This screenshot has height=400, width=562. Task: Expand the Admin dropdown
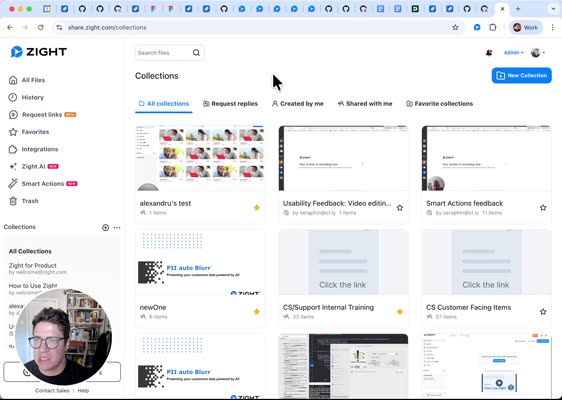513,53
